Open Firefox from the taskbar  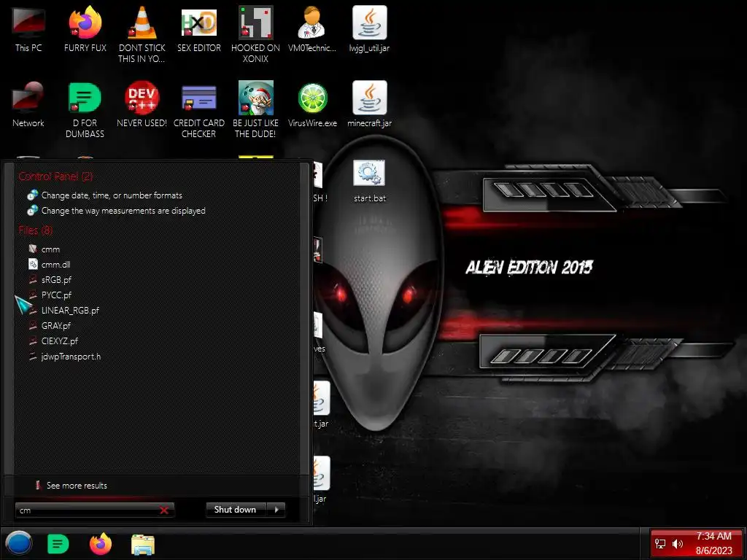click(x=101, y=544)
